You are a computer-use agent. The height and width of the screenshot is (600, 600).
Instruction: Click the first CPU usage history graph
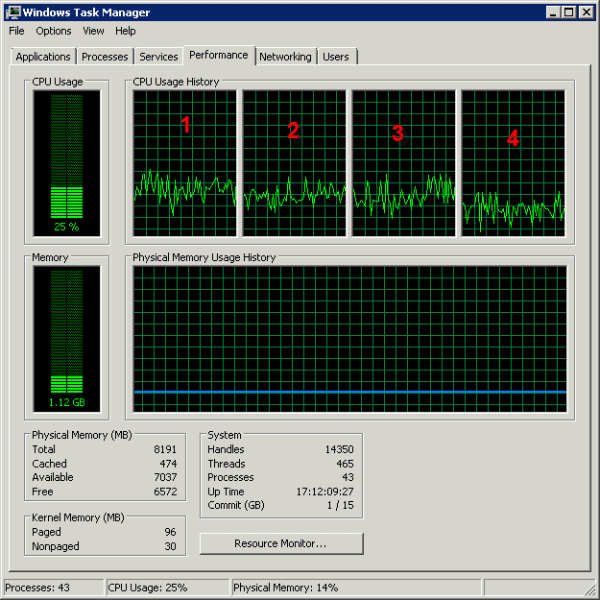(x=185, y=163)
